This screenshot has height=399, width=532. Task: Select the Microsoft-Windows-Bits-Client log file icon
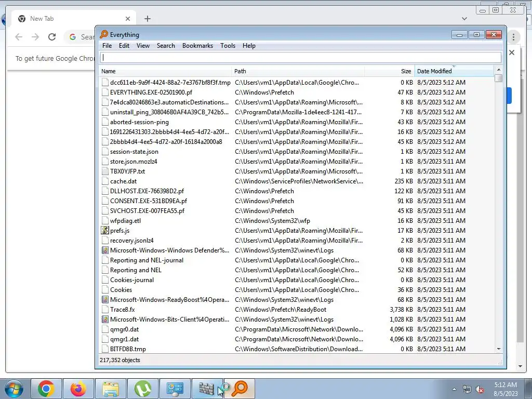coord(105,320)
